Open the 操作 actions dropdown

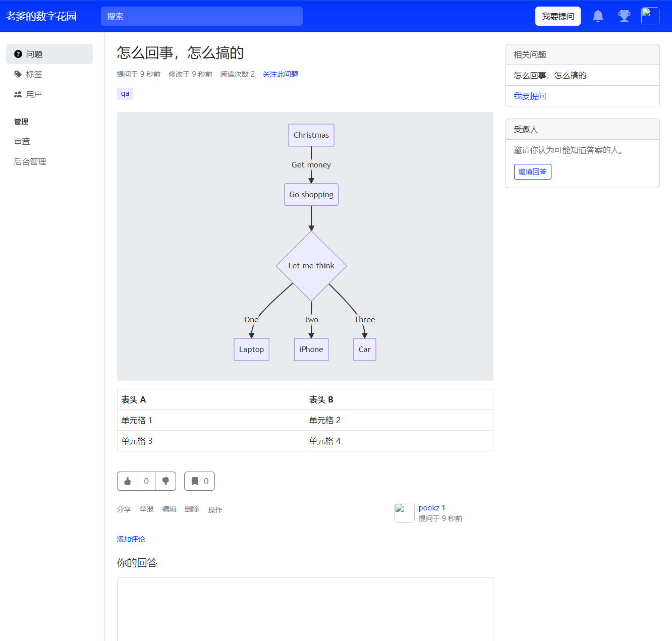pos(215,510)
